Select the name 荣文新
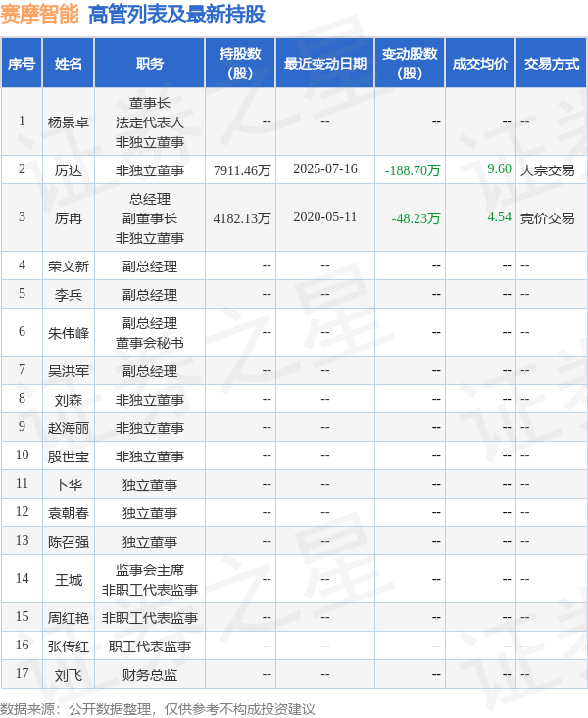This screenshot has height=718, width=588. pos(69,266)
